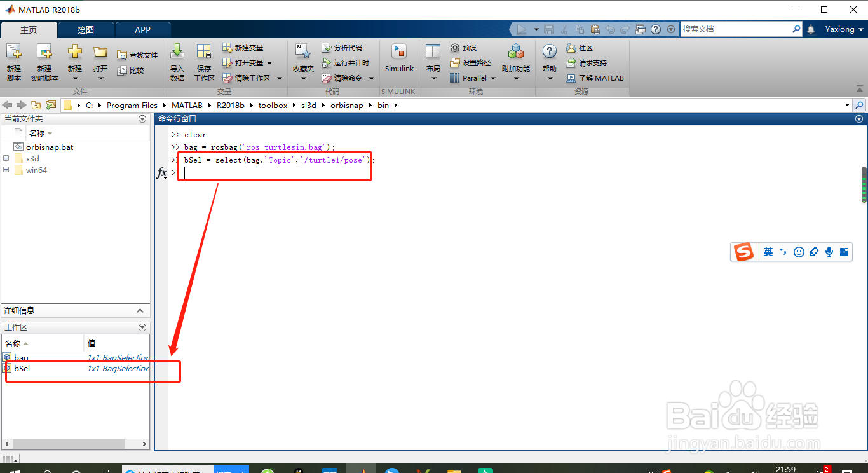The height and width of the screenshot is (473, 868).
Task: Click in the search documentation field
Action: click(x=736, y=29)
